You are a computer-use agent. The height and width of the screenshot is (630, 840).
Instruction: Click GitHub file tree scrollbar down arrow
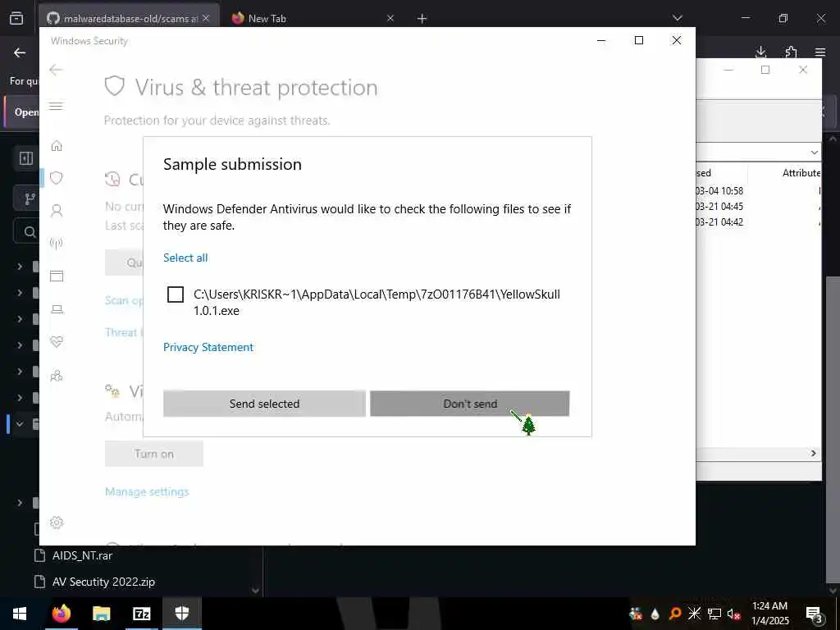point(256,591)
